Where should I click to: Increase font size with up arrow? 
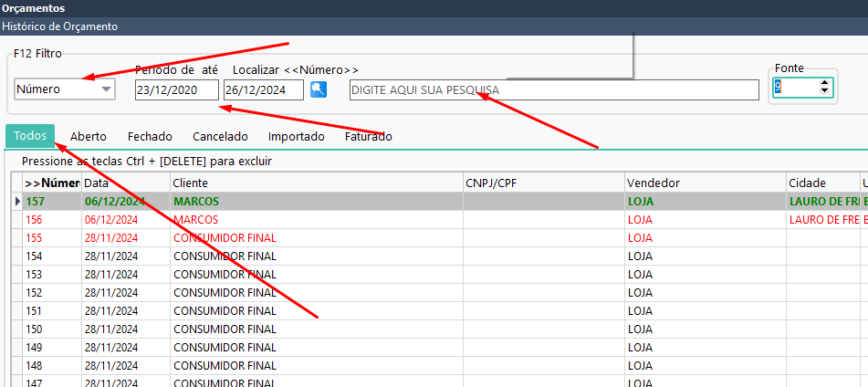coord(825,84)
